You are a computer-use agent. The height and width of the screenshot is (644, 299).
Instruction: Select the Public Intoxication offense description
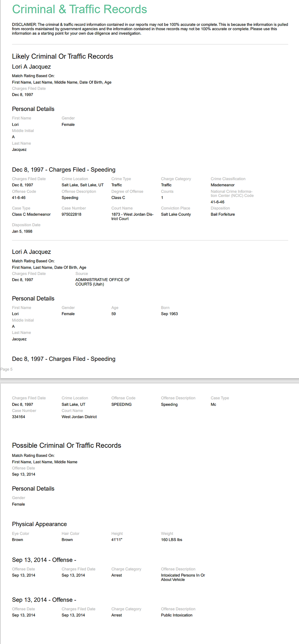pos(177,615)
